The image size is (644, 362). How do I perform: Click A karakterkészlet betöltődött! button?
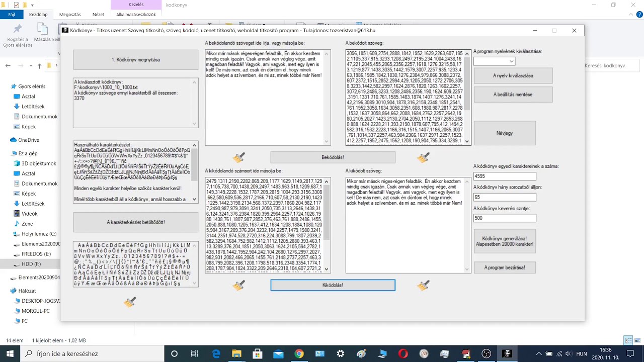[x=136, y=222]
